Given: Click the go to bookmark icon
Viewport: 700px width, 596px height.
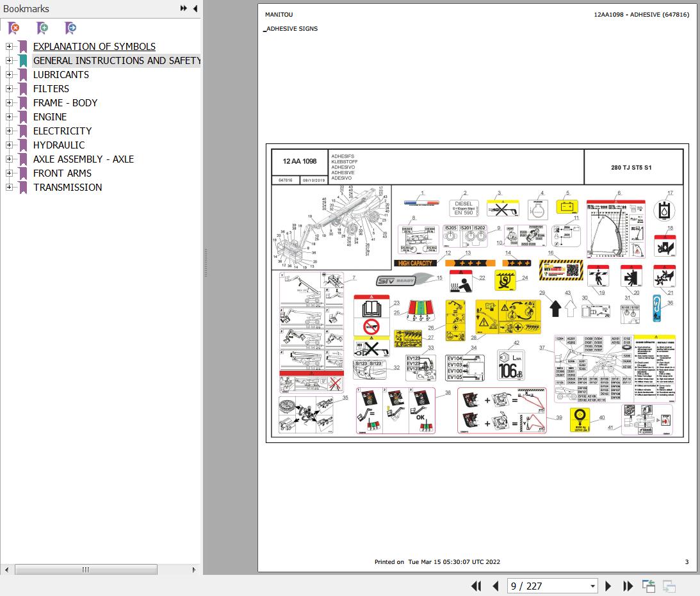Looking at the screenshot, I should pos(70,28).
